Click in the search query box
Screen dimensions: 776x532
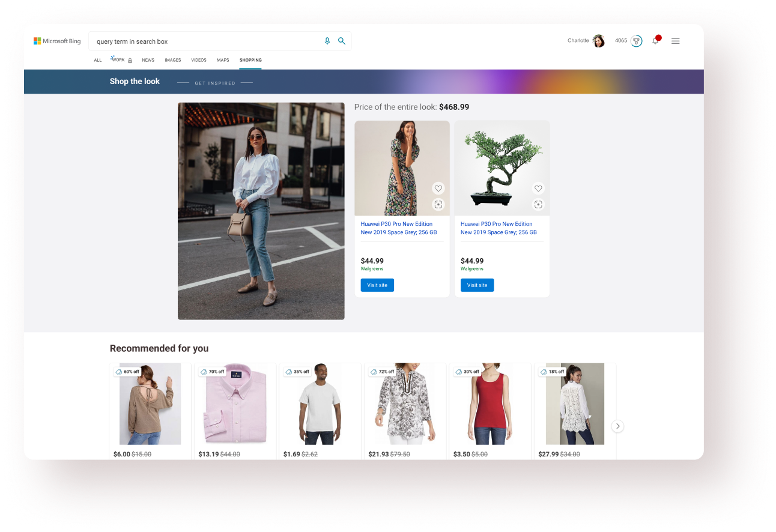(204, 41)
